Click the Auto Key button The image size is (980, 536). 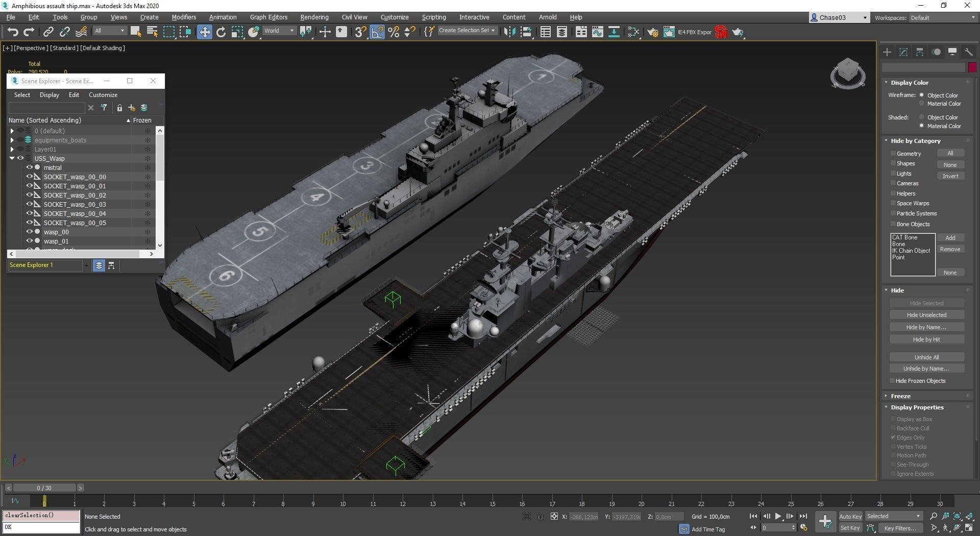pos(850,517)
